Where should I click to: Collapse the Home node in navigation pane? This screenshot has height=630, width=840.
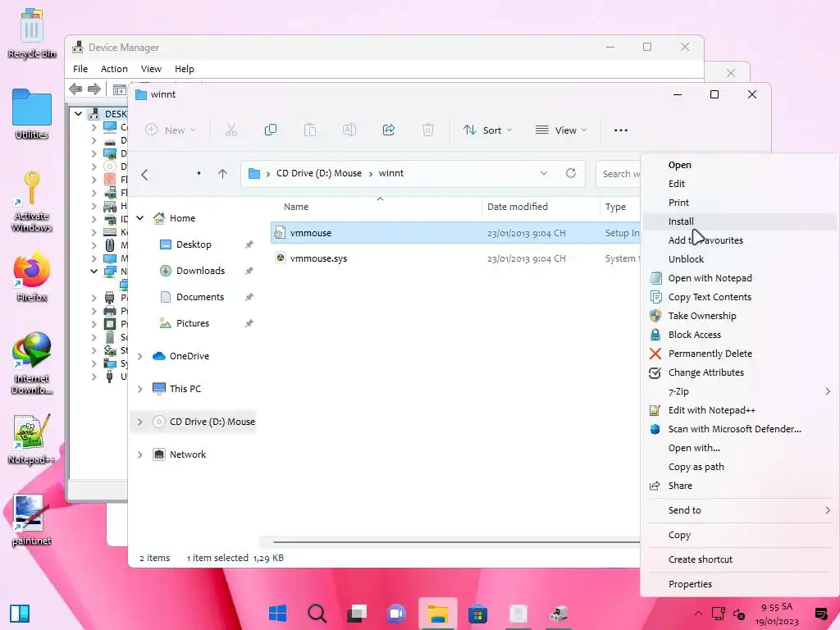[140, 218]
